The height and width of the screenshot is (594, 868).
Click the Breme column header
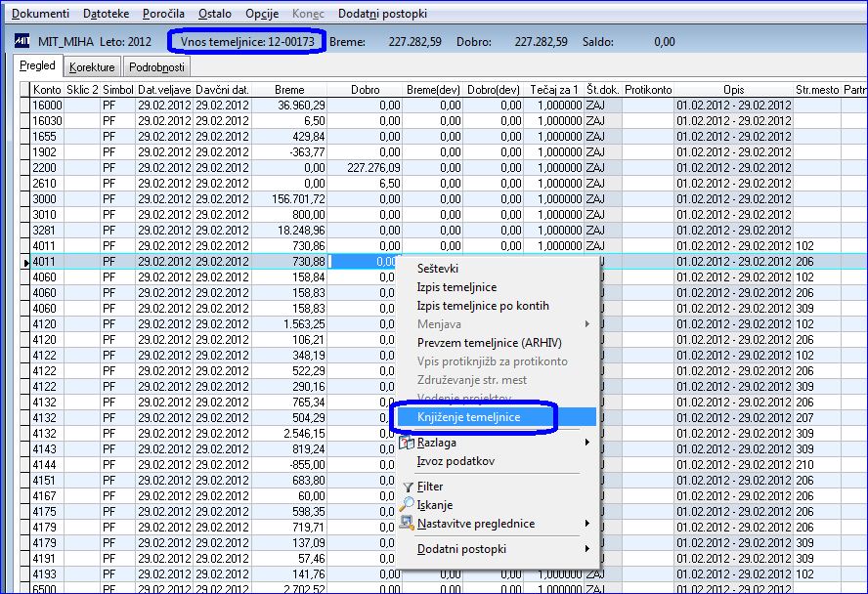click(289, 90)
